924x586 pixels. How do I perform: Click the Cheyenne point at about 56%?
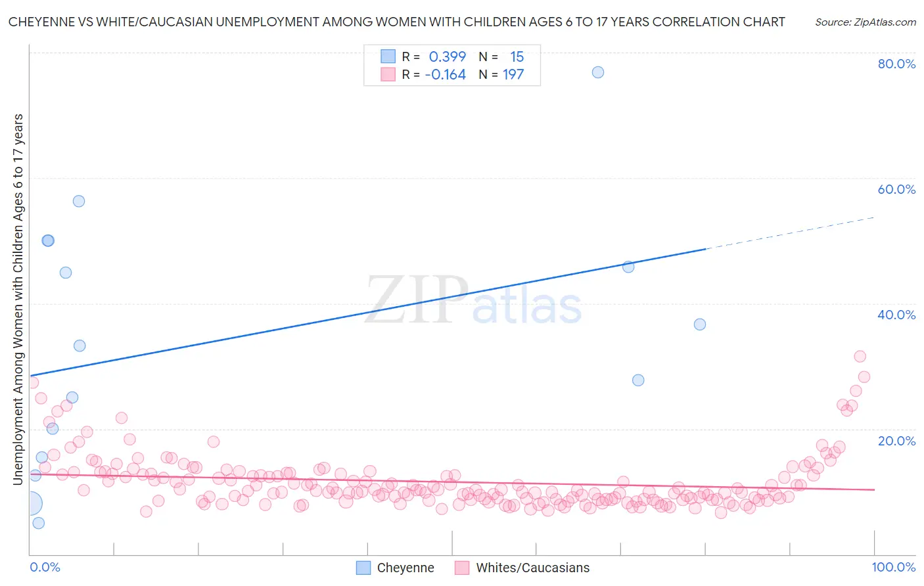(79, 201)
